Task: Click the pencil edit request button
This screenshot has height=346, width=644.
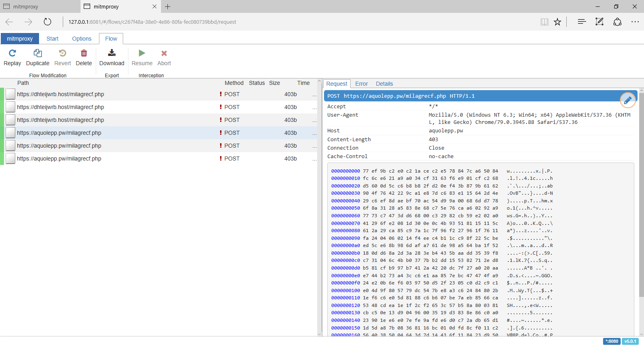Action: (x=628, y=100)
